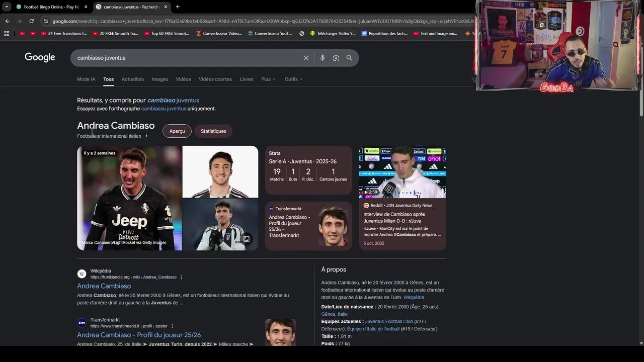Viewport: 644px width, 362px height.
Task: Open the 'Convertisseur Video' Z bookmark
Action: click(219, 34)
